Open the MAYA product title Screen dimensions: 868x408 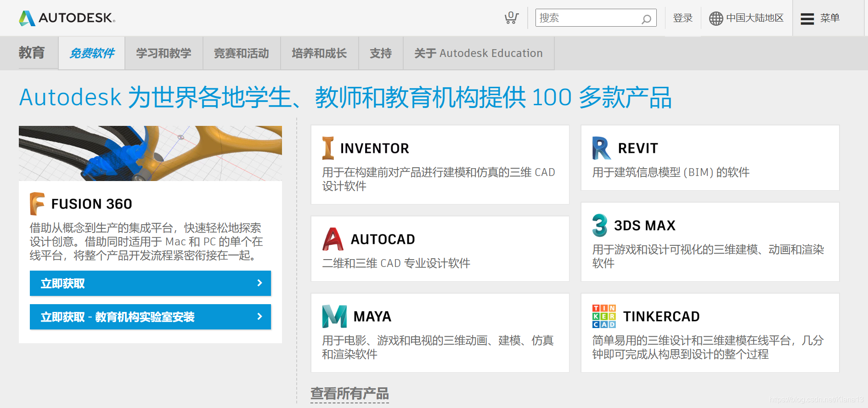click(372, 317)
